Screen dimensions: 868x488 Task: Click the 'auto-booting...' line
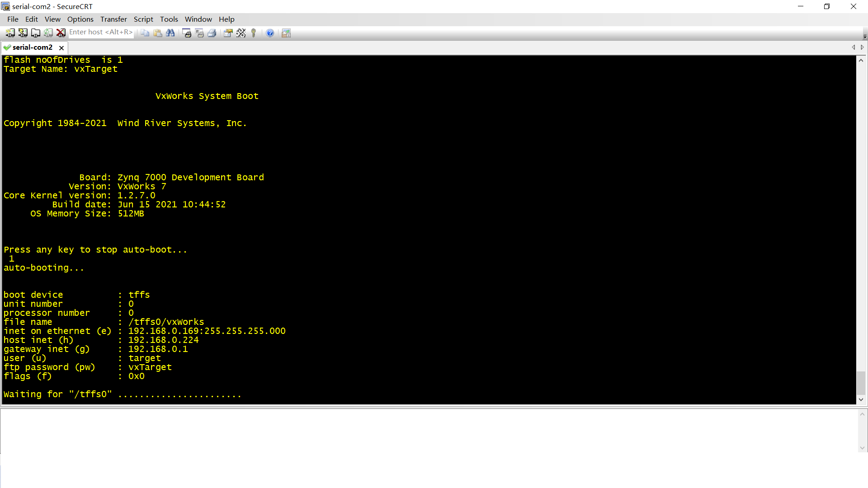coord(44,267)
